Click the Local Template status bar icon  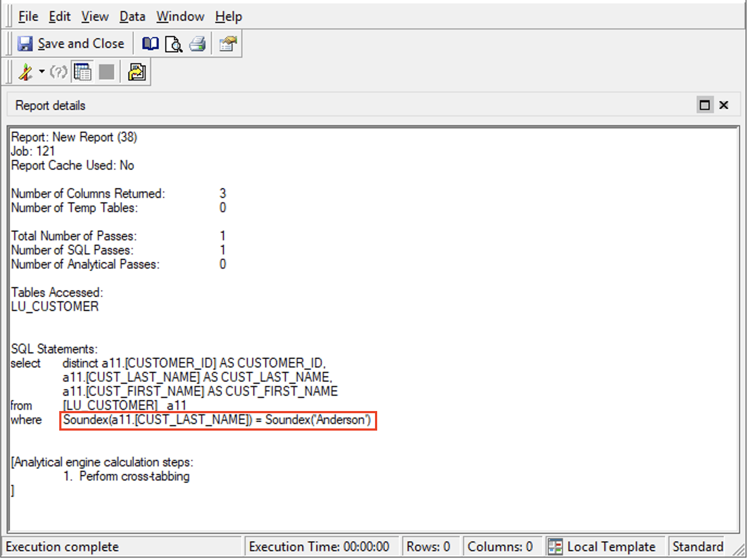(x=555, y=546)
